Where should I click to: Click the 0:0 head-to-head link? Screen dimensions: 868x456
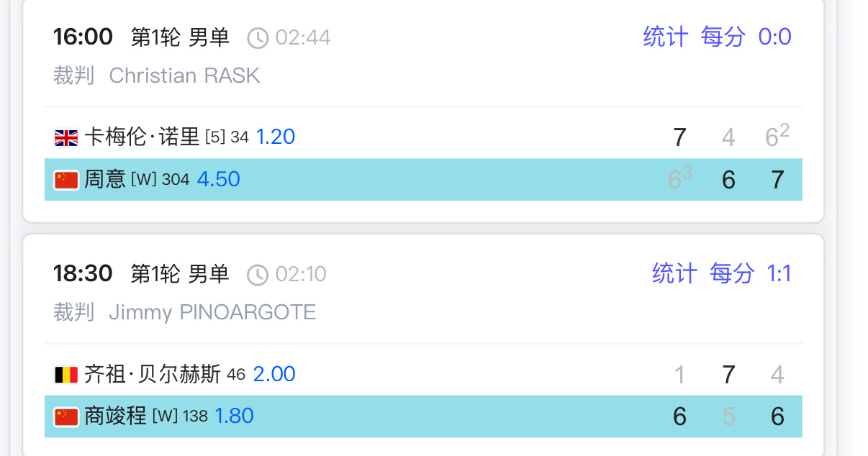(775, 36)
